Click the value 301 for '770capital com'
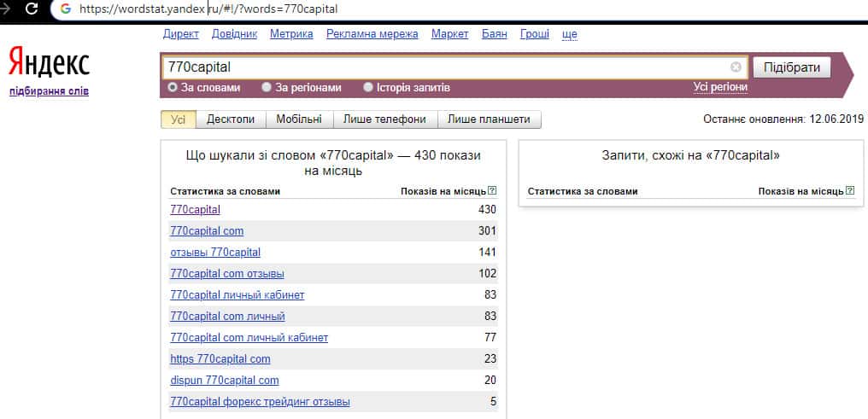868x419 pixels. tap(487, 231)
